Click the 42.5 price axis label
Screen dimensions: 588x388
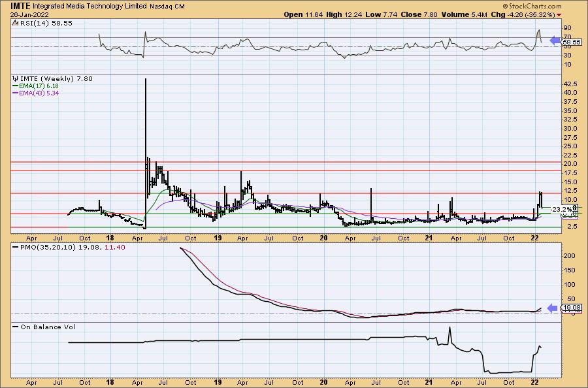[x=570, y=84]
